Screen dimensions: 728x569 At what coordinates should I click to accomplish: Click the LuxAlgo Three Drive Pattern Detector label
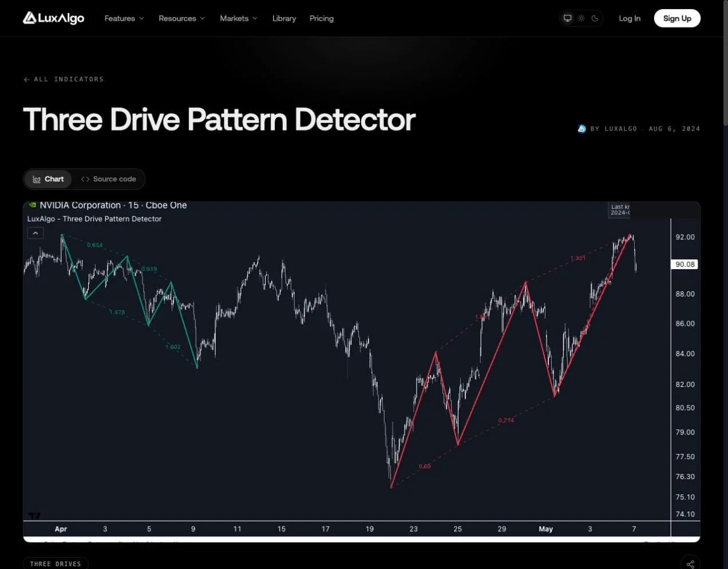pos(94,219)
